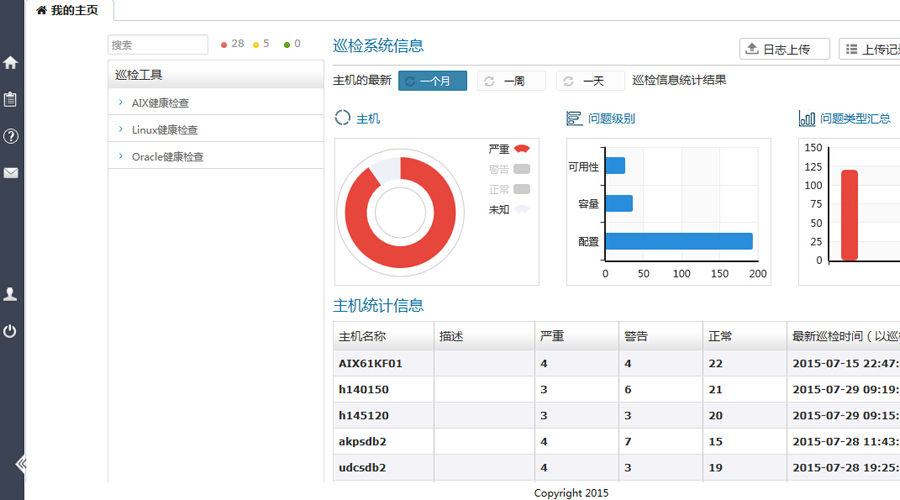
Task: Open the mail envelope icon
Action: [x=10, y=173]
